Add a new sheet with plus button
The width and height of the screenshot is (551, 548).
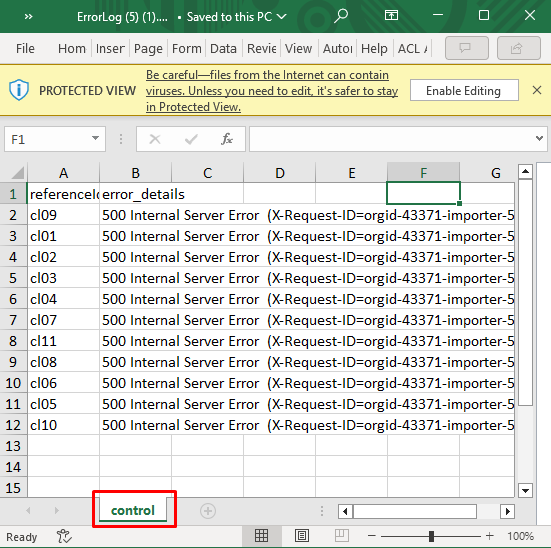tap(208, 511)
